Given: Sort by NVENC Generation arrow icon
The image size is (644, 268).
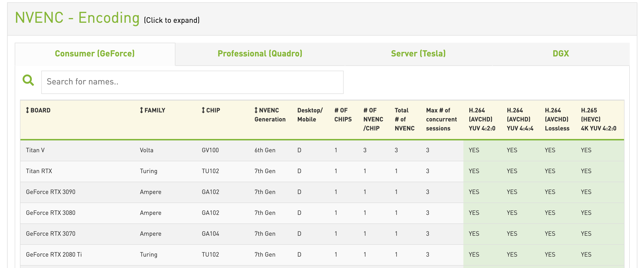Looking at the screenshot, I should tap(256, 110).
